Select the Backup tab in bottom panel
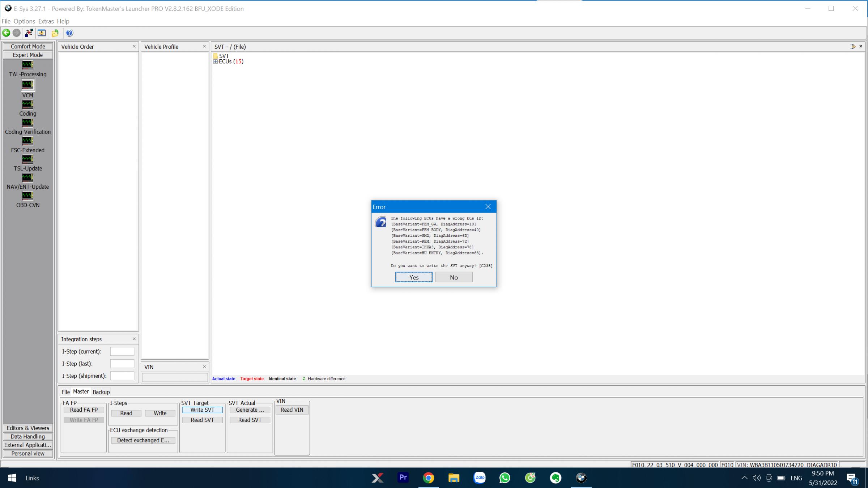 pos(100,391)
